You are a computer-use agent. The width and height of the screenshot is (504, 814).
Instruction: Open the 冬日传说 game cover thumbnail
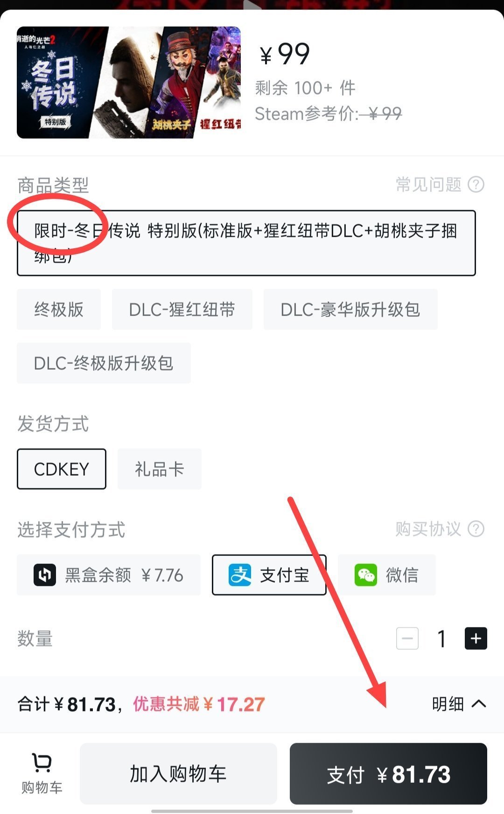pyautogui.click(x=129, y=83)
